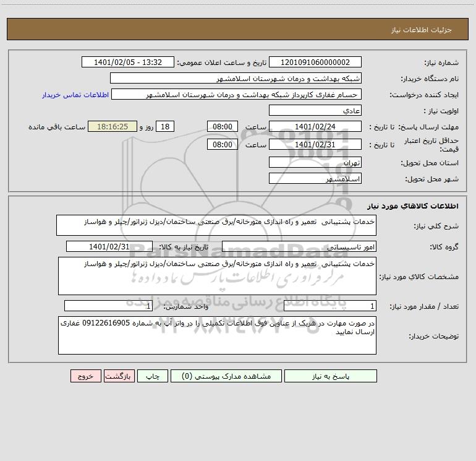The image size is (476, 461).
Task: Click the پاسخ به نیاز button
Action: coord(330,376)
